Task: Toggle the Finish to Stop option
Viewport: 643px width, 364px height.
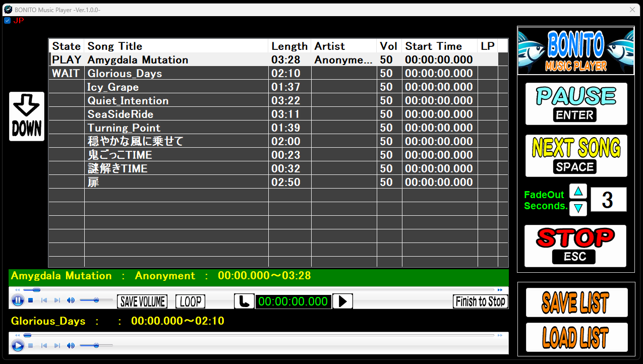Action: [480, 301]
